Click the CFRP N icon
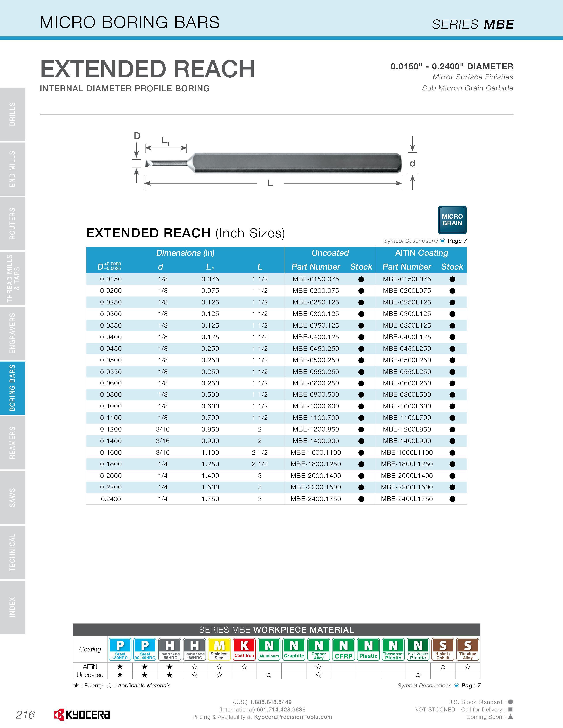This screenshot has width=563, height=728. [344, 649]
